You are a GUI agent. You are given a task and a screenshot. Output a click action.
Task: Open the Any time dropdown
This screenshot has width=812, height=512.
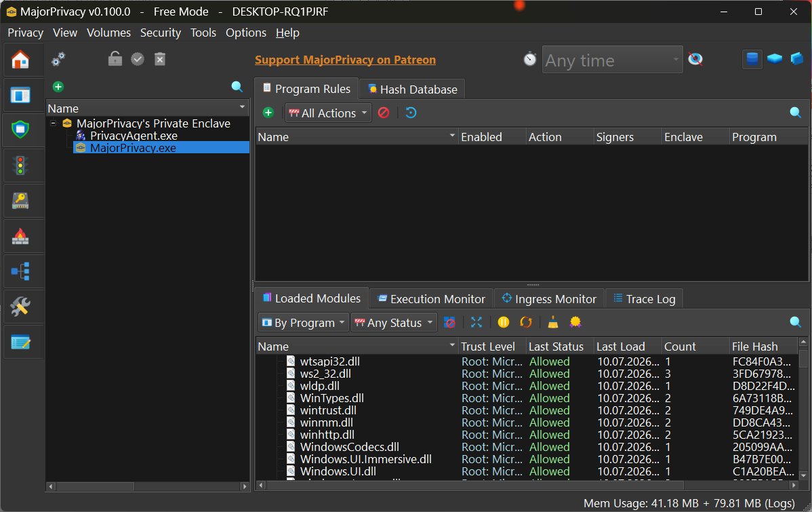click(x=612, y=60)
